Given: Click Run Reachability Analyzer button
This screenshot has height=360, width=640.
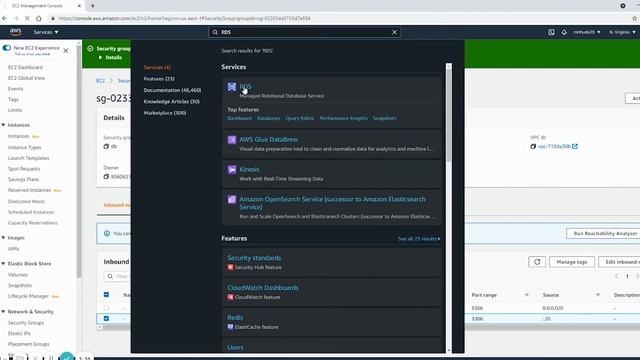Looking at the screenshot, I should pos(605,233).
